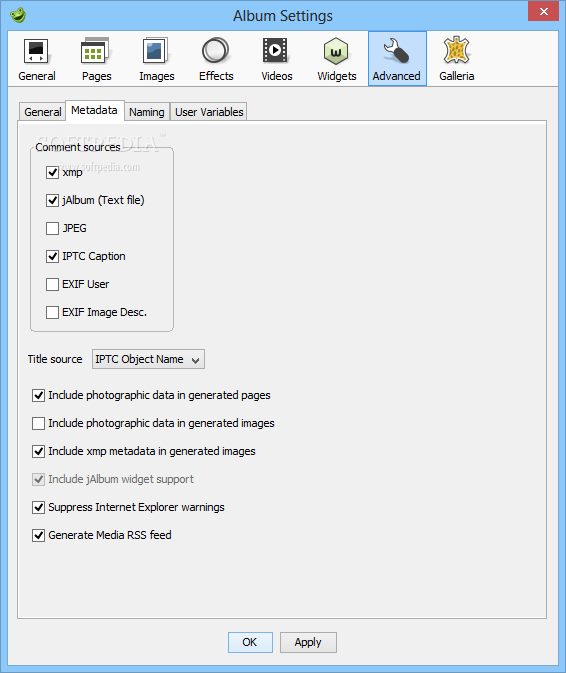Switch to the General sub-tab
Viewport: 566px width, 673px height.
click(x=42, y=112)
